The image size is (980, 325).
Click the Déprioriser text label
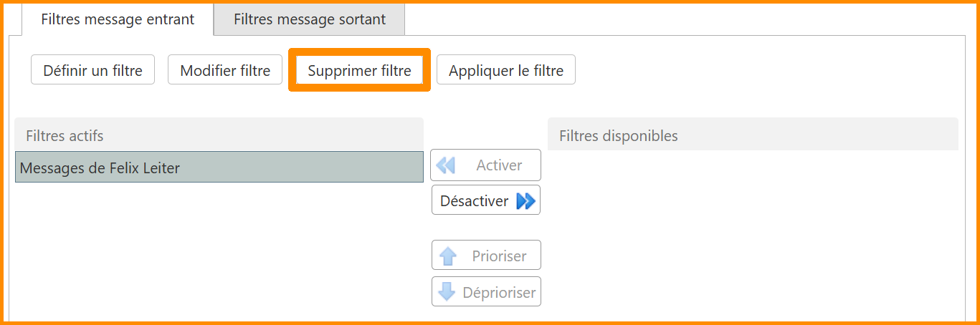[499, 293]
